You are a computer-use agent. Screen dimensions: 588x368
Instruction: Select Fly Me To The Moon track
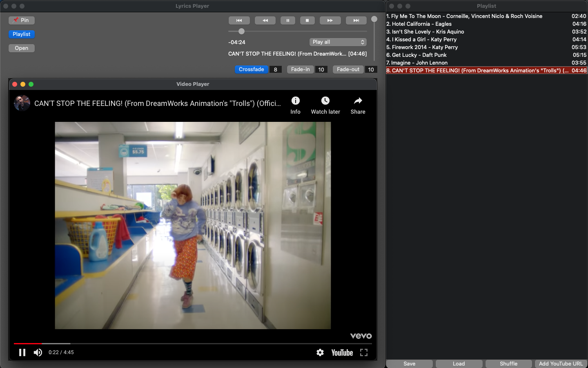[x=486, y=16]
